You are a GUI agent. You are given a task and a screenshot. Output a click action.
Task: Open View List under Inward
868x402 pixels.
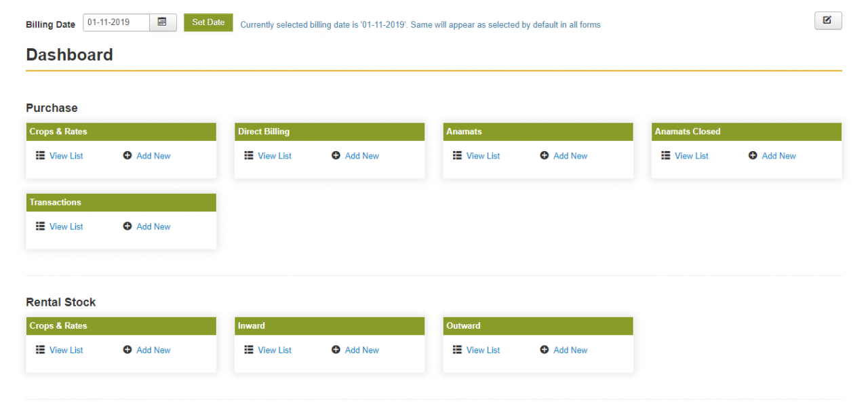tap(275, 350)
